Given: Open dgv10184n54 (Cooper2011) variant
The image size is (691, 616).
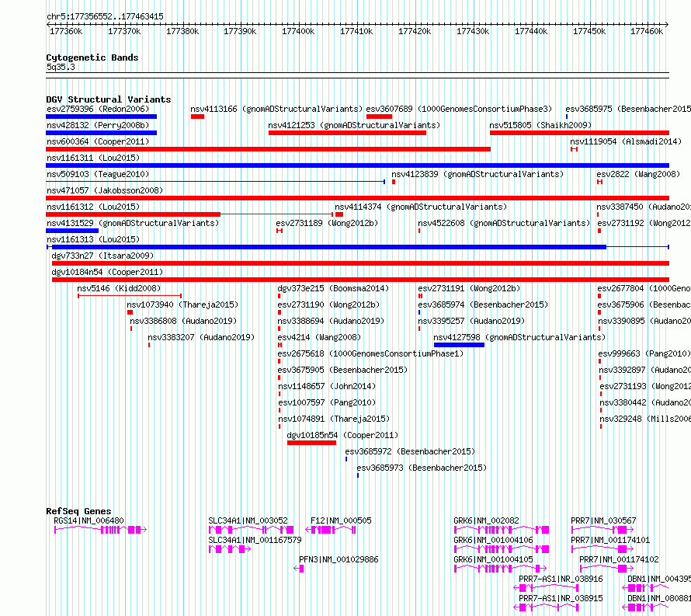Looking at the screenshot, I should (107, 272).
